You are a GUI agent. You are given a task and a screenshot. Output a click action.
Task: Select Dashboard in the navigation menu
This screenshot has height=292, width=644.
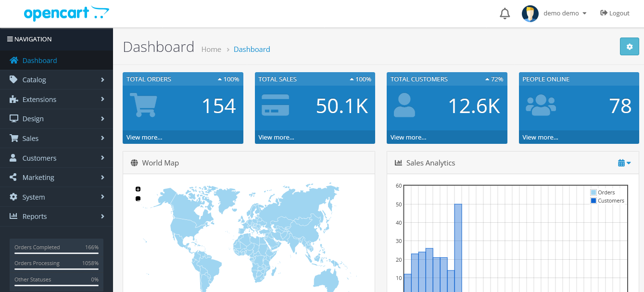[40, 60]
